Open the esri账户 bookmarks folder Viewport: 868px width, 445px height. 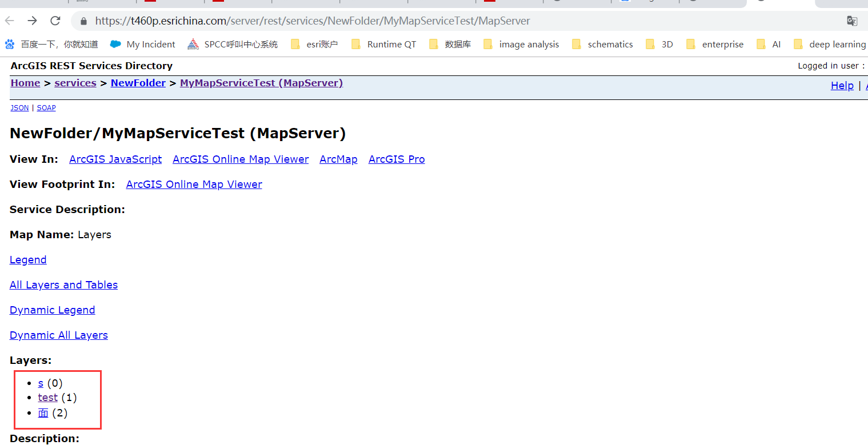click(314, 44)
